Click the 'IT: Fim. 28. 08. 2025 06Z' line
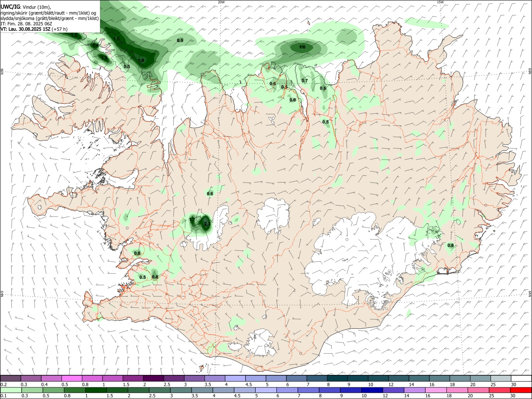This screenshot has width=532, height=399. [26, 24]
